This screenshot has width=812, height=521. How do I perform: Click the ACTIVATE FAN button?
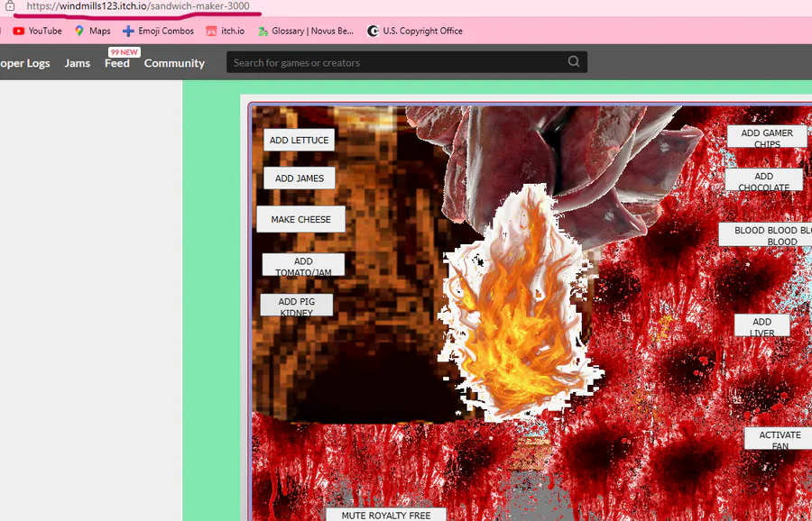[779, 438]
